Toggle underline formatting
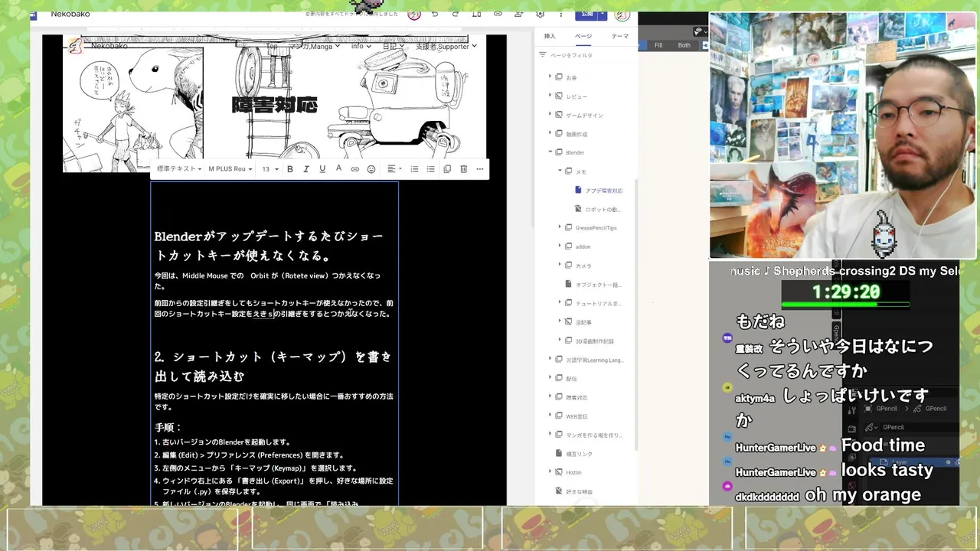Image resolution: width=980 pixels, height=551 pixels. pos(322,169)
